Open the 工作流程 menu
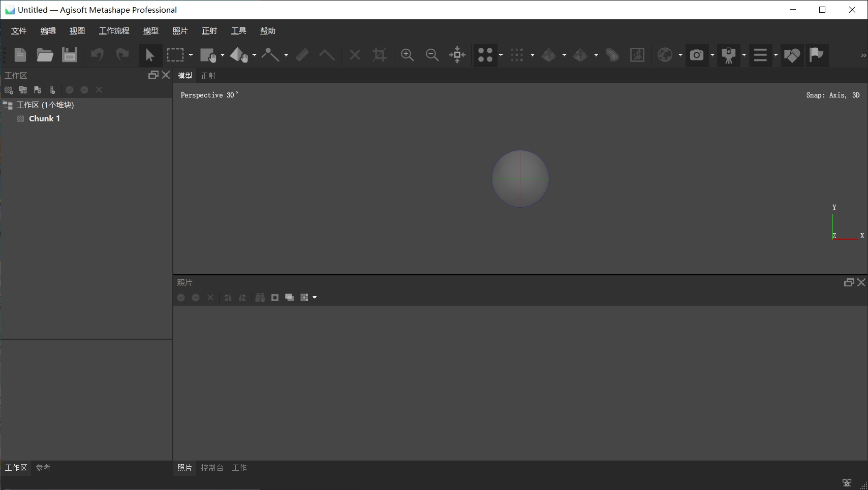Image resolution: width=868 pixels, height=490 pixels. coord(114,30)
